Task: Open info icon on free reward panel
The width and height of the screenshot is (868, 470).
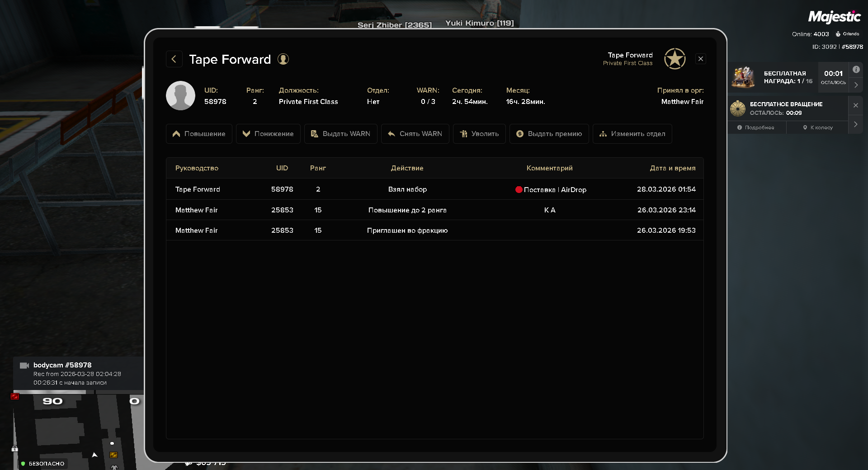Action: [856, 70]
